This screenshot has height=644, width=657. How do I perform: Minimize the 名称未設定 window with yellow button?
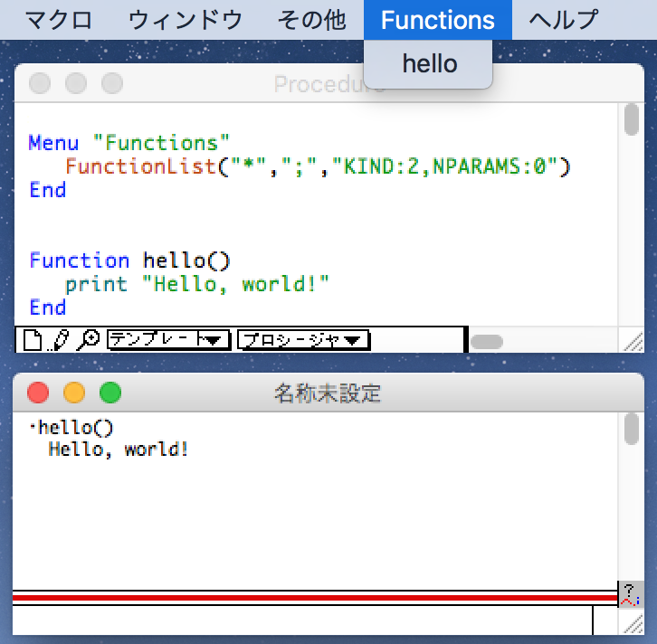[x=74, y=393]
